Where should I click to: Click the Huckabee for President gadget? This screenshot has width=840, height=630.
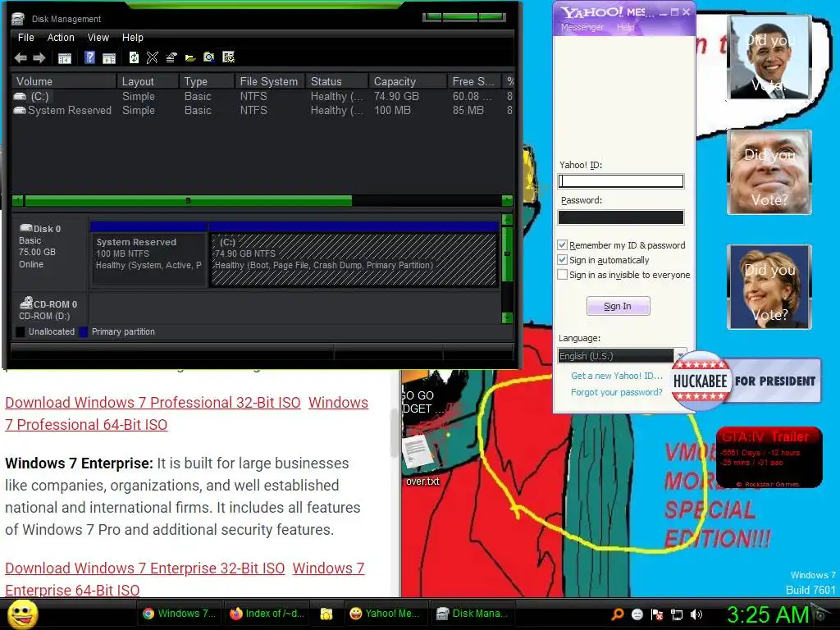tap(746, 381)
